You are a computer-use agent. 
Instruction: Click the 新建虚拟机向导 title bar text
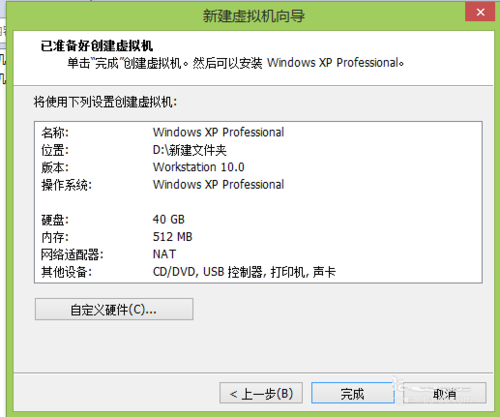(254, 16)
